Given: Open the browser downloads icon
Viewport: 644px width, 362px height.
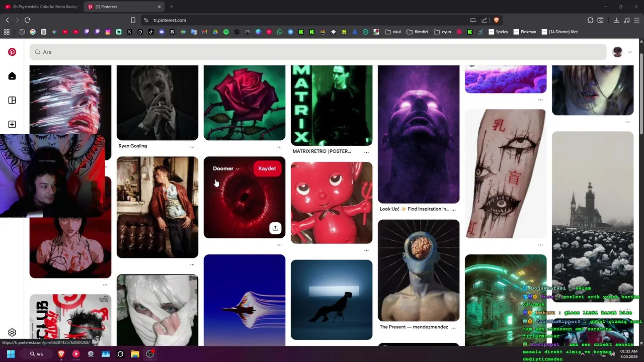Looking at the screenshot, I should pos(616,20).
